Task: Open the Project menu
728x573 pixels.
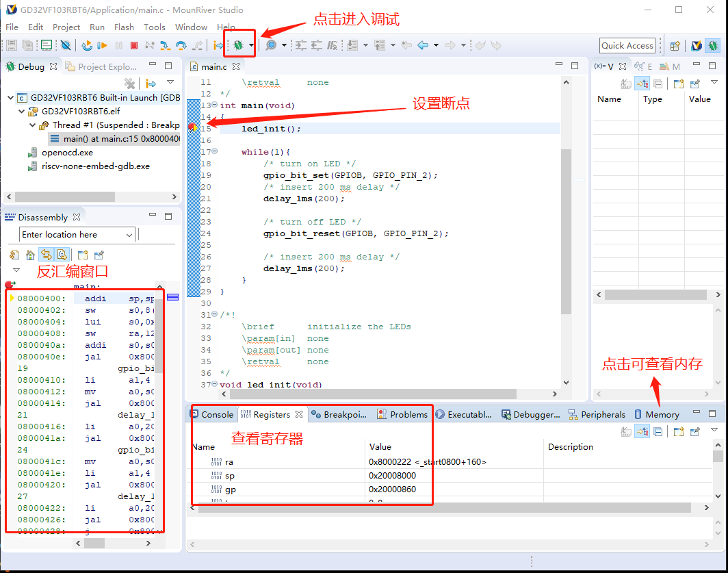Action: (x=66, y=27)
